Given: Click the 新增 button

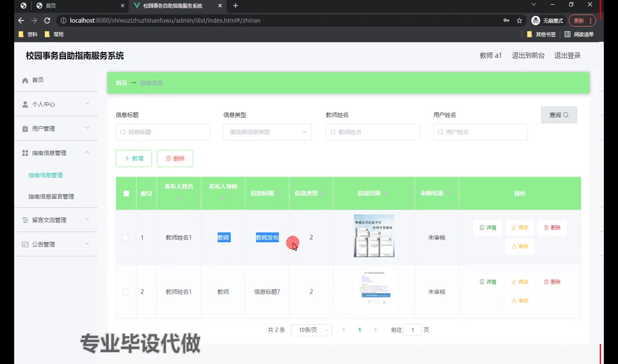Looking at the screenshot, I should tap(134, 159).
